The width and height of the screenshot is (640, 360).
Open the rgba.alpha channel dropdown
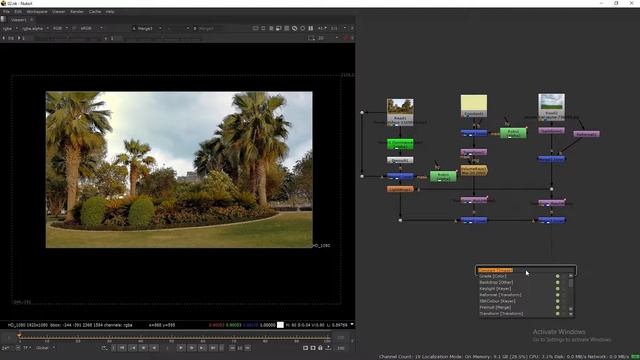point(35,29)
